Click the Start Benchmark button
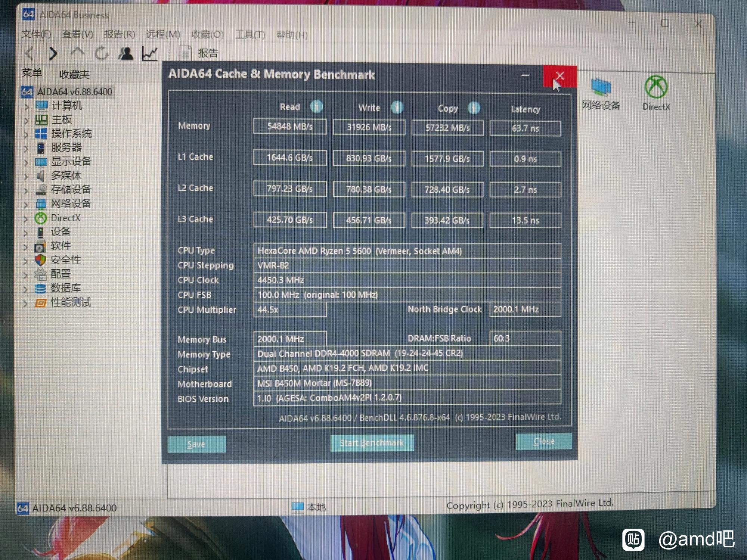This screenshot has width=747, height=560. [x=372, y=443]
